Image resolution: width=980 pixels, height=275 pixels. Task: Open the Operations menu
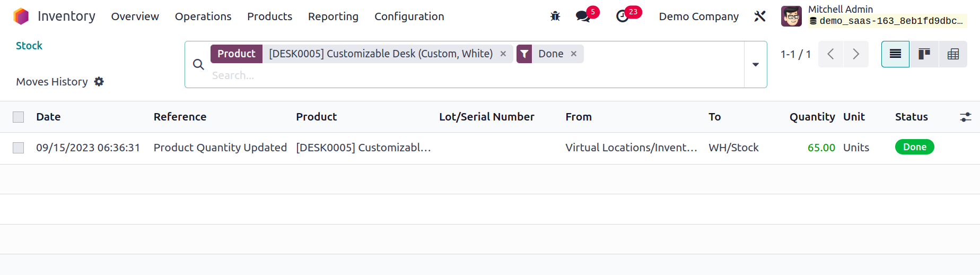203,16
